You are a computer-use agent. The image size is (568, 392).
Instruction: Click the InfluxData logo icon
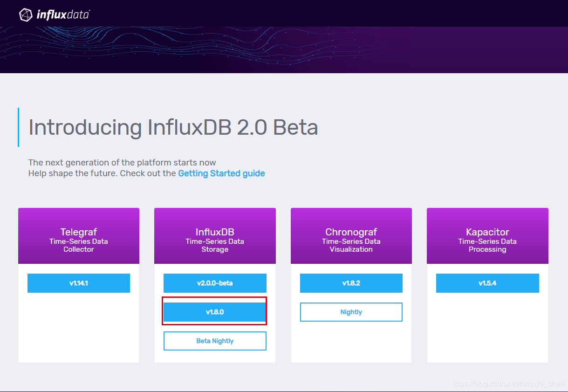(x=26, y=14)
